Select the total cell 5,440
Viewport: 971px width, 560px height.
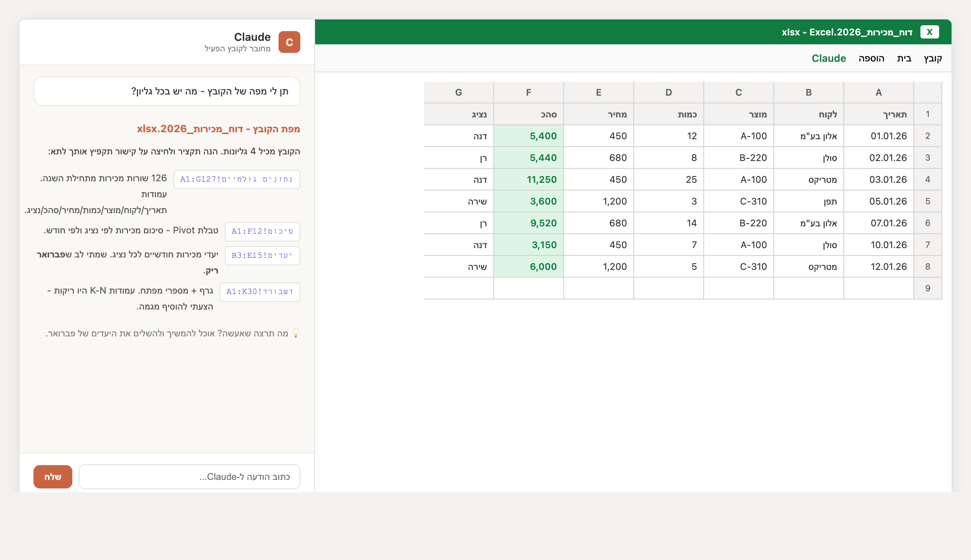click(x=528, y=157)
